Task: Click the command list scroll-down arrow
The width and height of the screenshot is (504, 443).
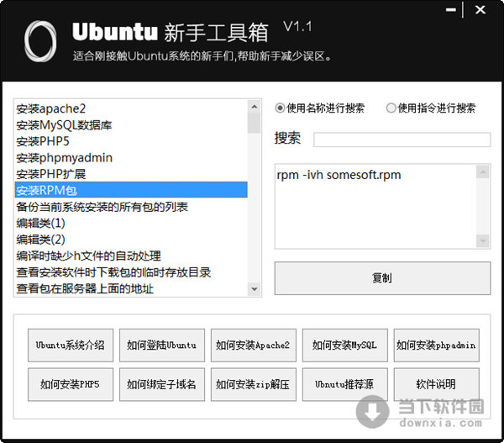Action: (255, 289)
